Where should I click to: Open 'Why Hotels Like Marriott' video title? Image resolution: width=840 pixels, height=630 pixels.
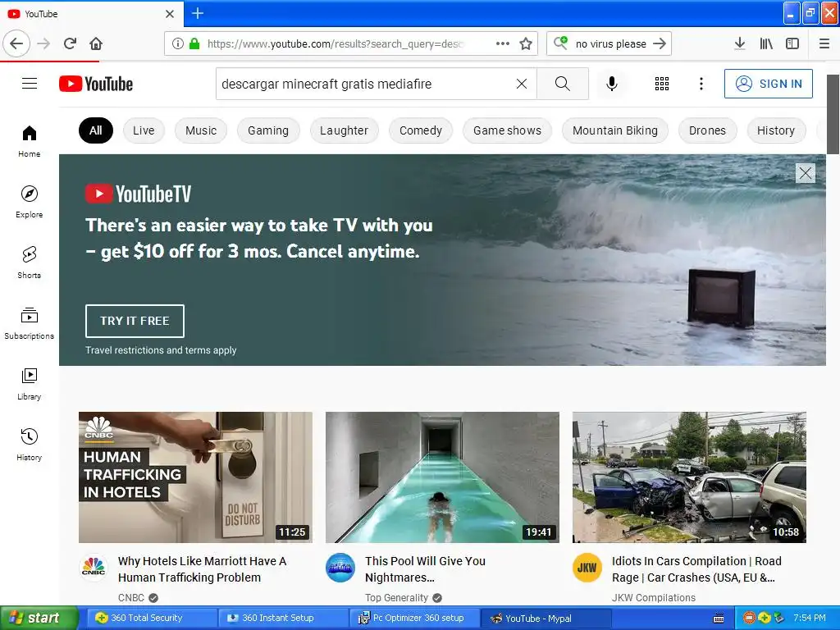pos(202,569)
